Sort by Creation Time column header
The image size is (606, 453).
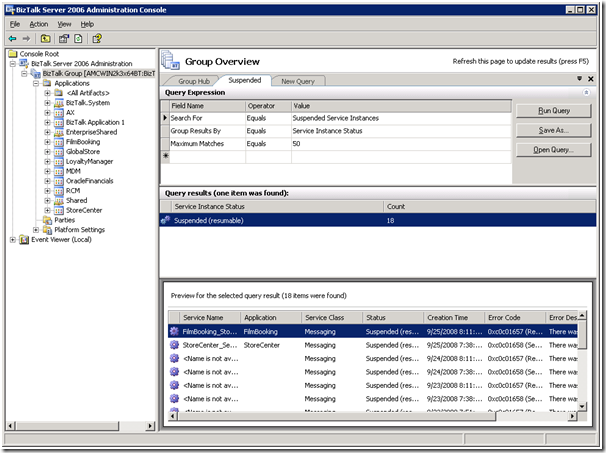point(454,318)
